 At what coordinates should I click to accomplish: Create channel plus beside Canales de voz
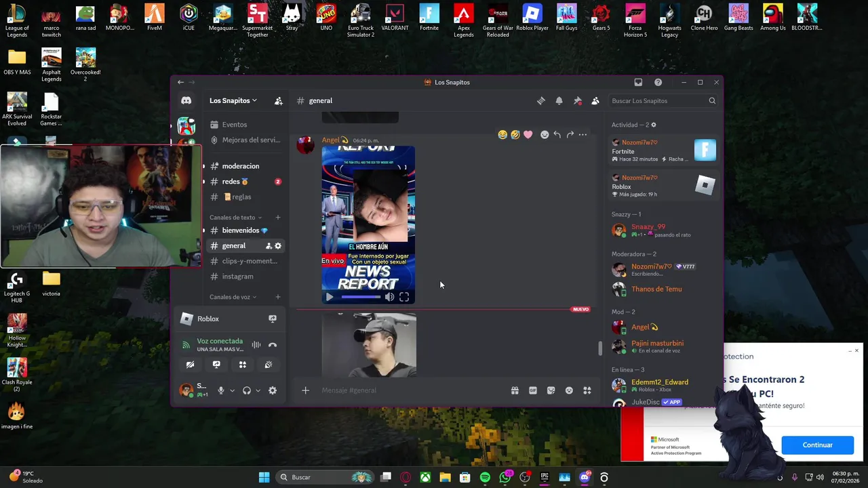click(x=278, y=297)
